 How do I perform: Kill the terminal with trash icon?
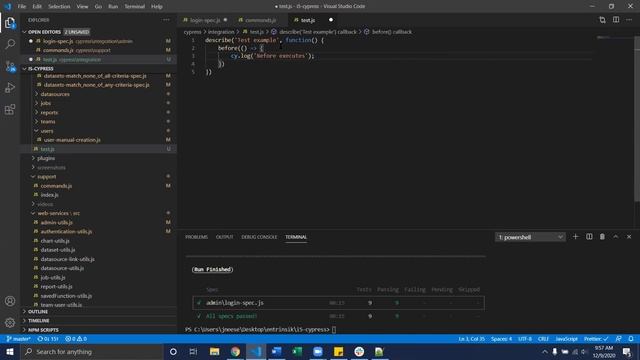tap(602, 237)
